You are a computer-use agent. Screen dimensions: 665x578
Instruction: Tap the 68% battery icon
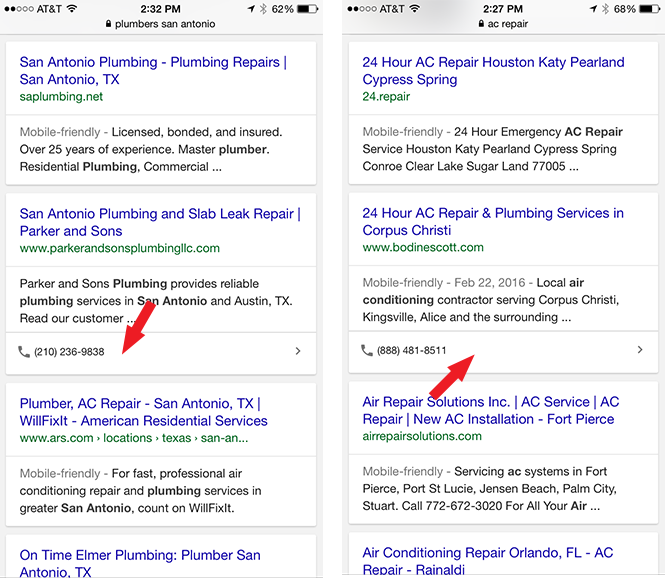[x=650, y=9]
